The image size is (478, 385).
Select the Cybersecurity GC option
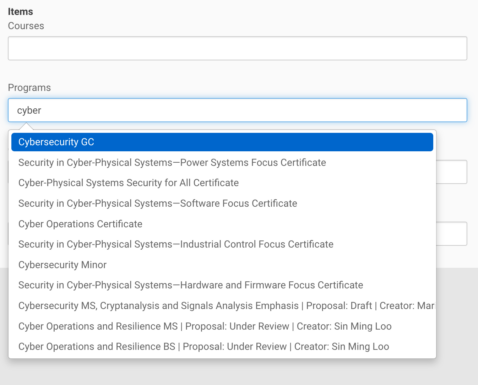click(x=222, y=142)
